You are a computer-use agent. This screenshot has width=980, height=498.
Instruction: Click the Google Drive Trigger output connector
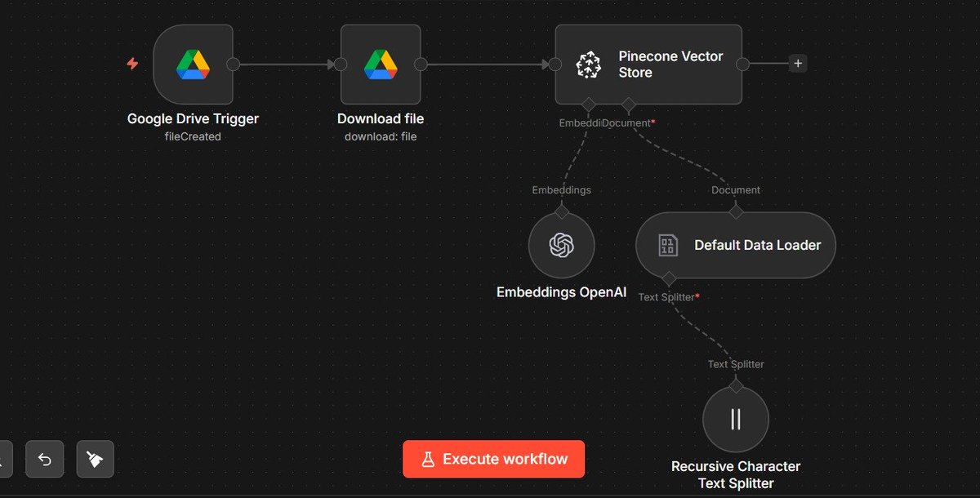tap(233, 64)
